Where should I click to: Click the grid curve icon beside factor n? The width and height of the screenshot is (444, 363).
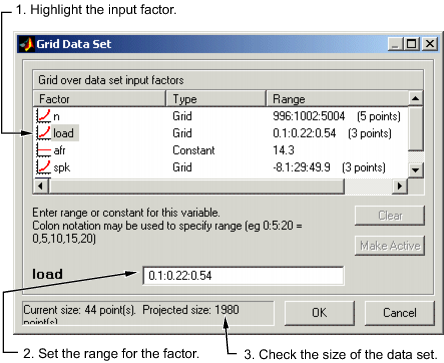pyautogui.click(x=43, y=116)
